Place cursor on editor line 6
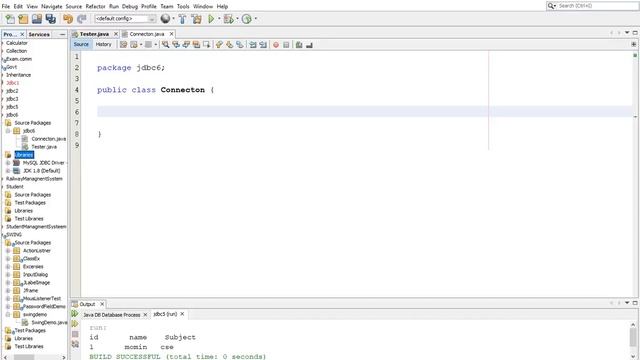The height and width of the screenshot is (360, 640). click(364, 111)
